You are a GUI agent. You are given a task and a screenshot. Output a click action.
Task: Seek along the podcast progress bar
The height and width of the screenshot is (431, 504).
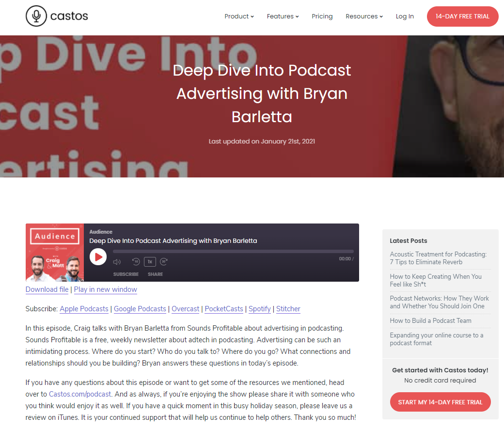234,251
